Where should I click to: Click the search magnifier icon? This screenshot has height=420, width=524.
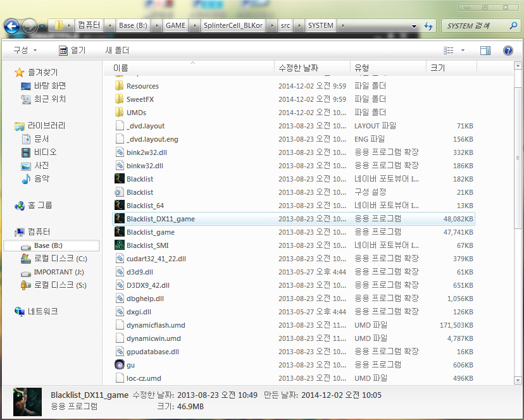click(x=513, y=25)
